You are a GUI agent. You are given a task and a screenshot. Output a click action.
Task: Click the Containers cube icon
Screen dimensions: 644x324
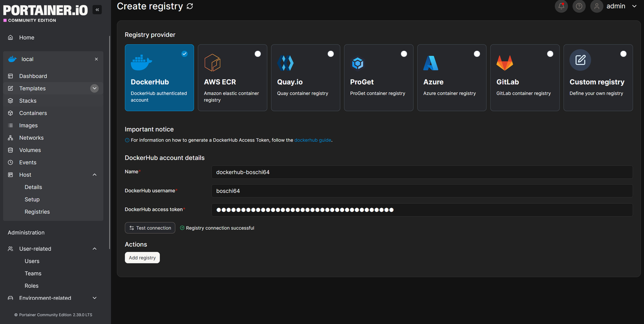point(11,113)
